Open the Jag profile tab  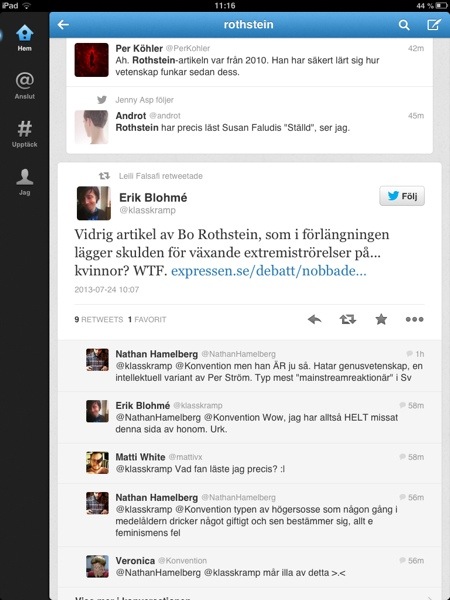pyautogui.click(x=24, y=182)
